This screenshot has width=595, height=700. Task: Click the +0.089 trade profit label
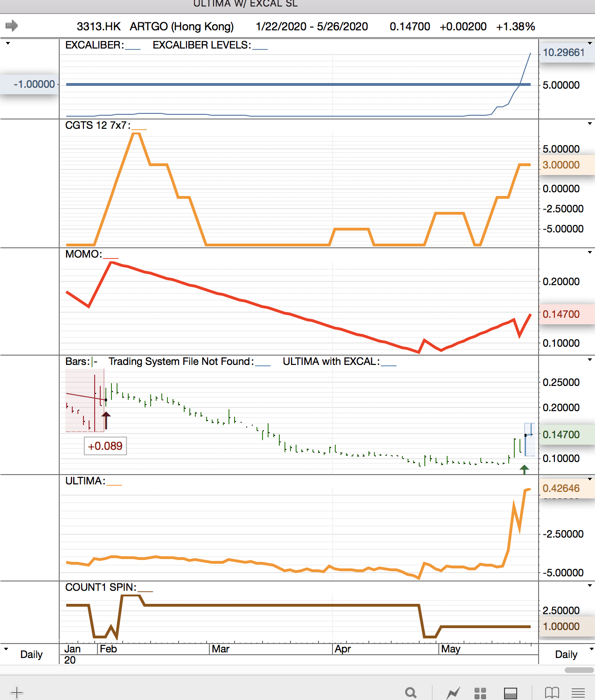[105, 446]
